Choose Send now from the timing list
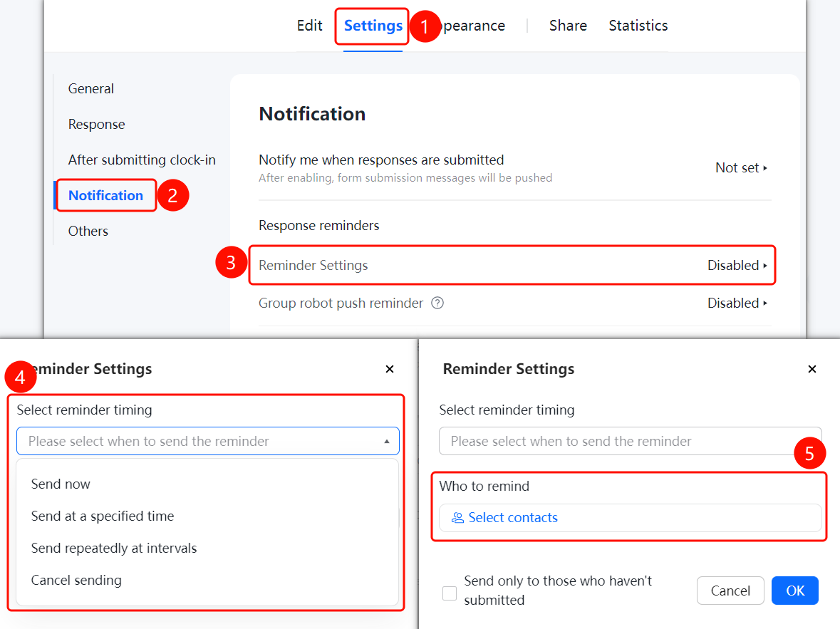840x629 pixels. 61,484
